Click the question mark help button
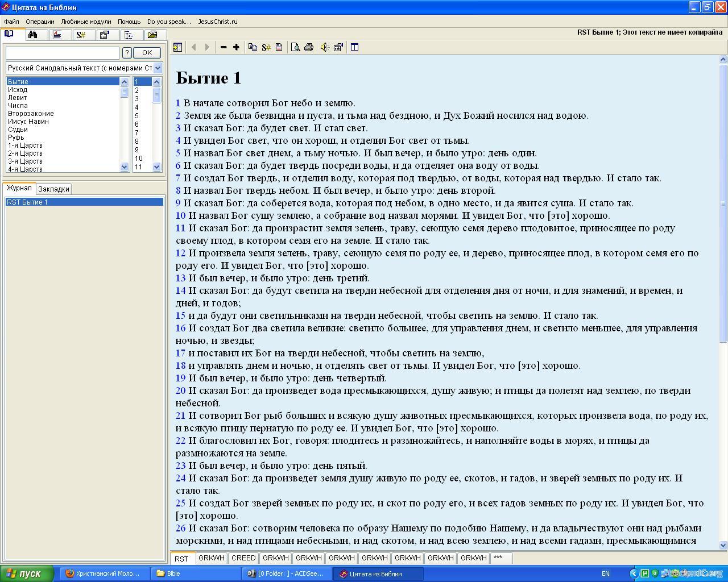 click(x=127, y=53)
